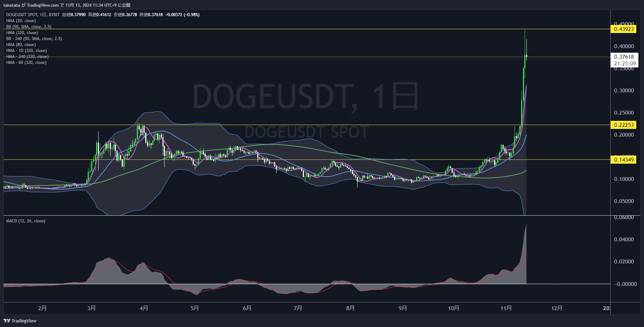Click the 始値 0.37990 open value

coord(74,15)
